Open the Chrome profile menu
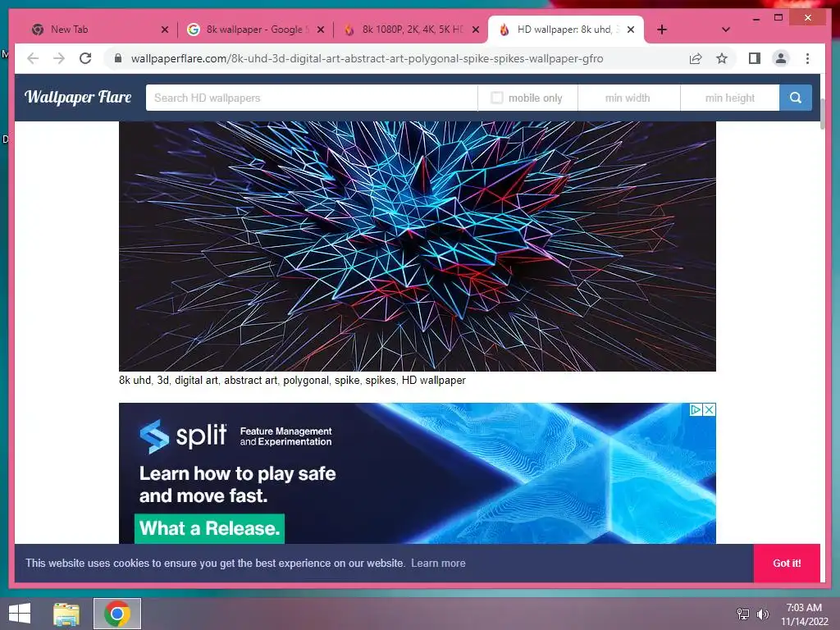This screenshot has height=630, width=840. [x=781, y=58]
